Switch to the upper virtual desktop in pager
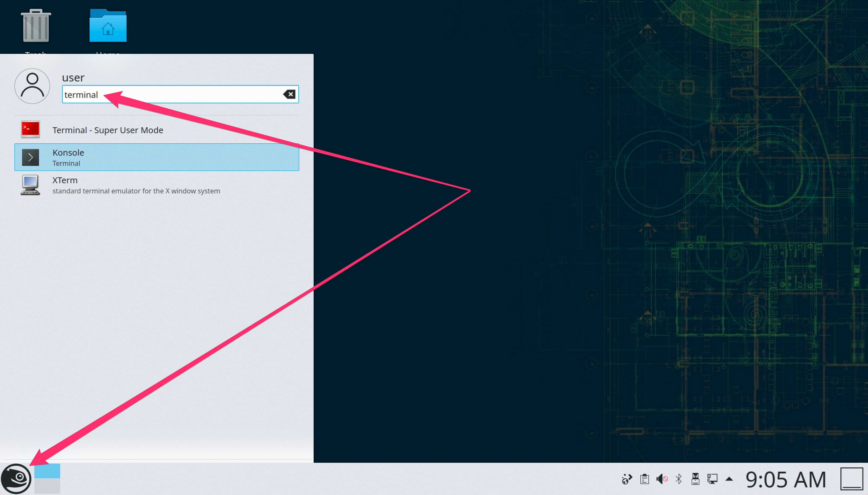The image size is (868, 495). 47,471
